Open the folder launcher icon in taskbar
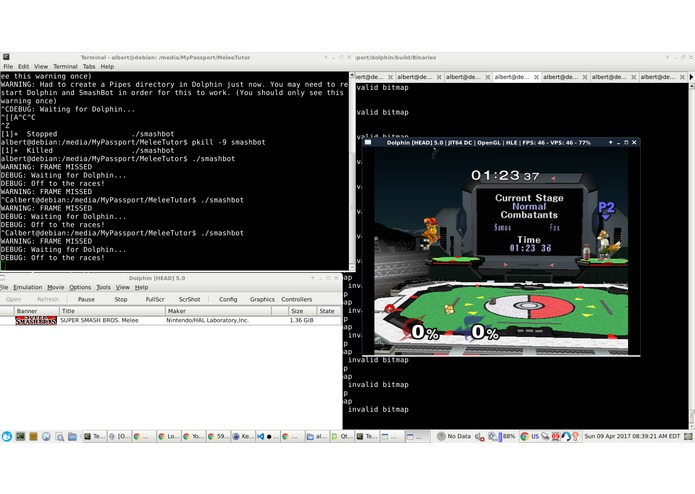 [x=72, y=436]
